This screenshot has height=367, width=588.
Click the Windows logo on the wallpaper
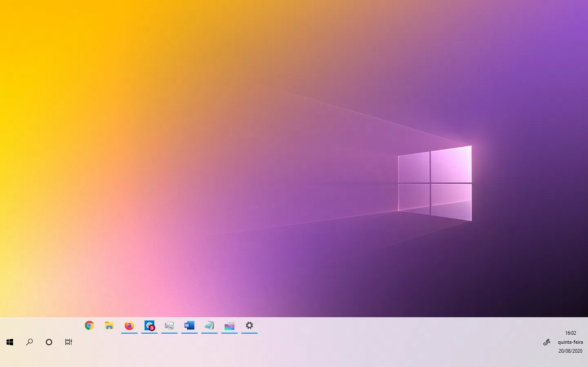tap(435, 183)
